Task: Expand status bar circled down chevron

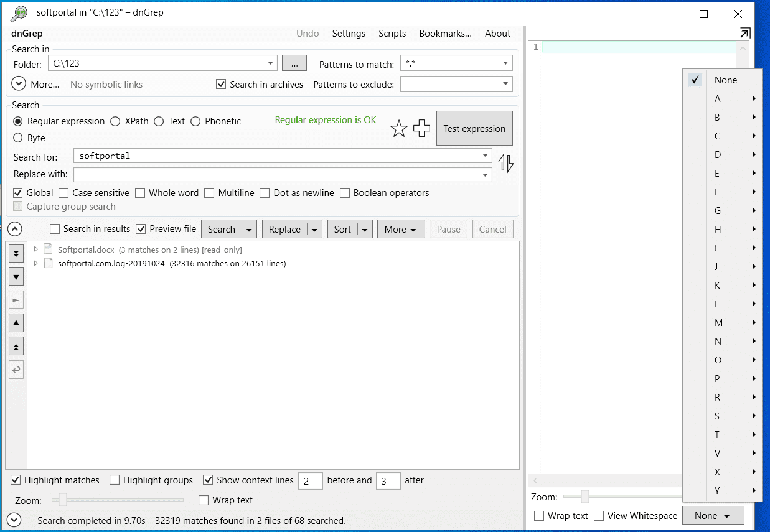Action: coord(15,520)
